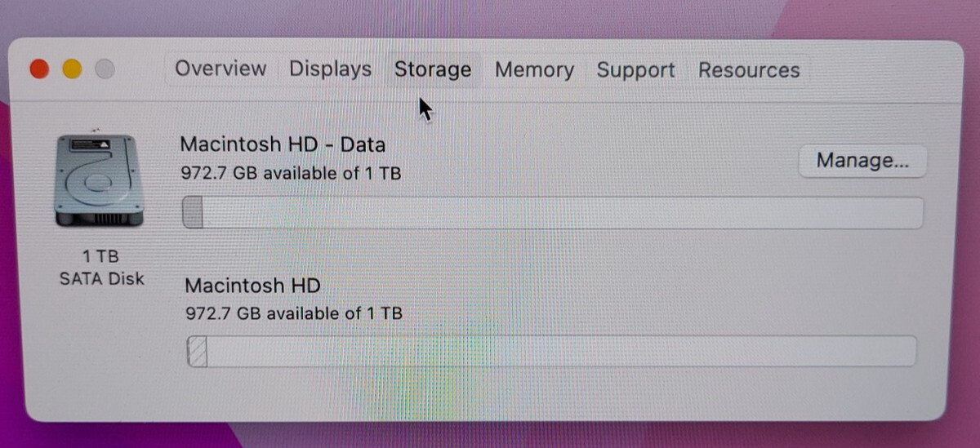
Task: Go to the Memory tab
Action: tap(534, 70)
